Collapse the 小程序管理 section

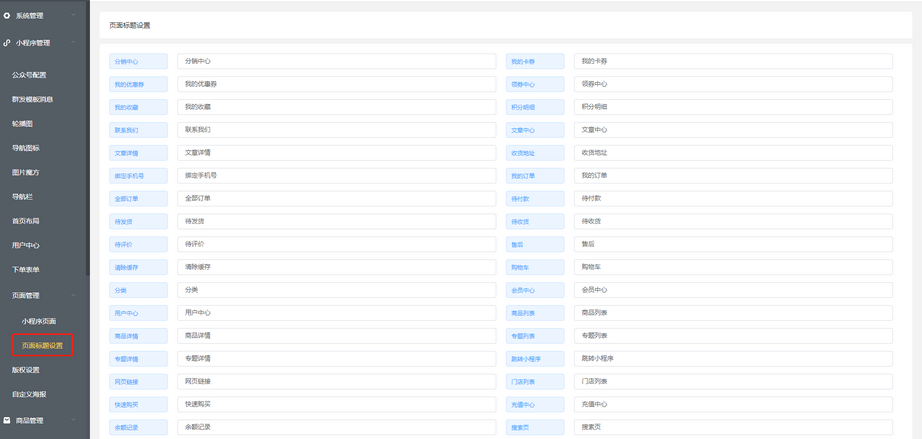73,43
